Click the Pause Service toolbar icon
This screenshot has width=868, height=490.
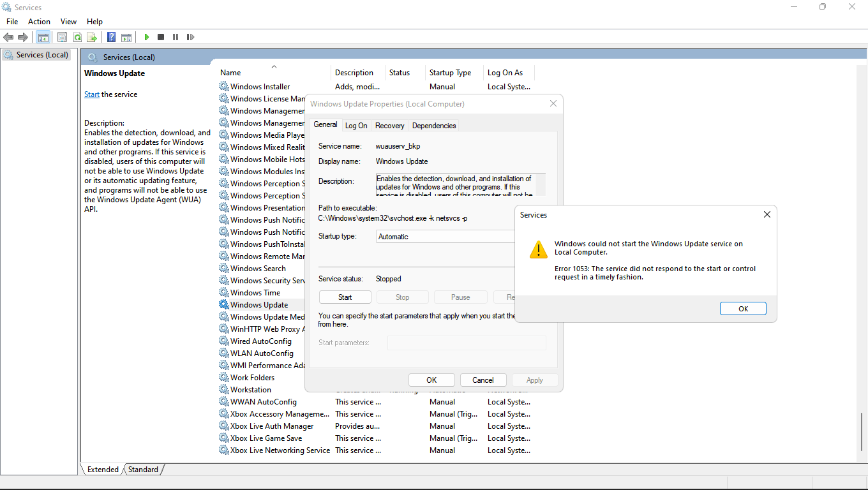176,37
